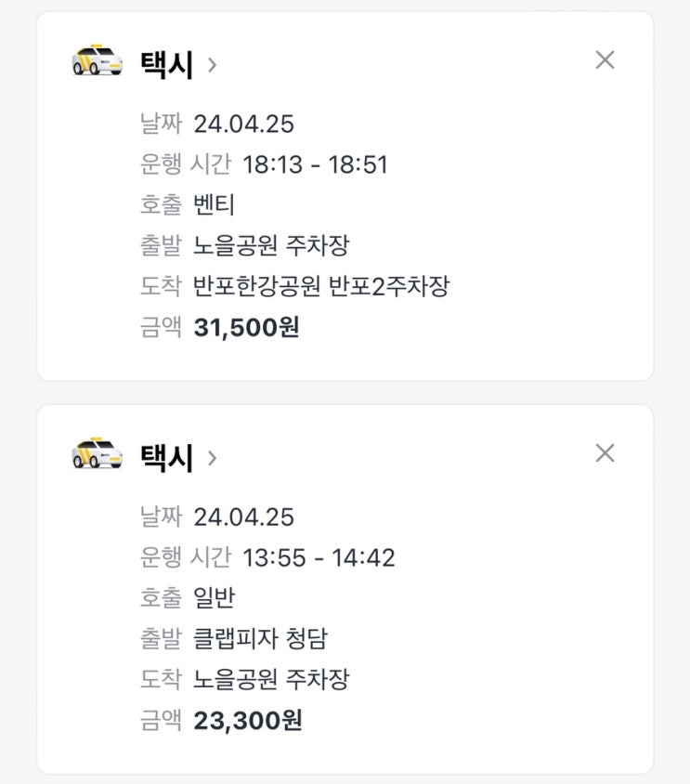The width and height of the screenshot is (690, 784).
Task: Click departure 노을공원 주차장 on 벤티 ride
Action: coord(271,246)
